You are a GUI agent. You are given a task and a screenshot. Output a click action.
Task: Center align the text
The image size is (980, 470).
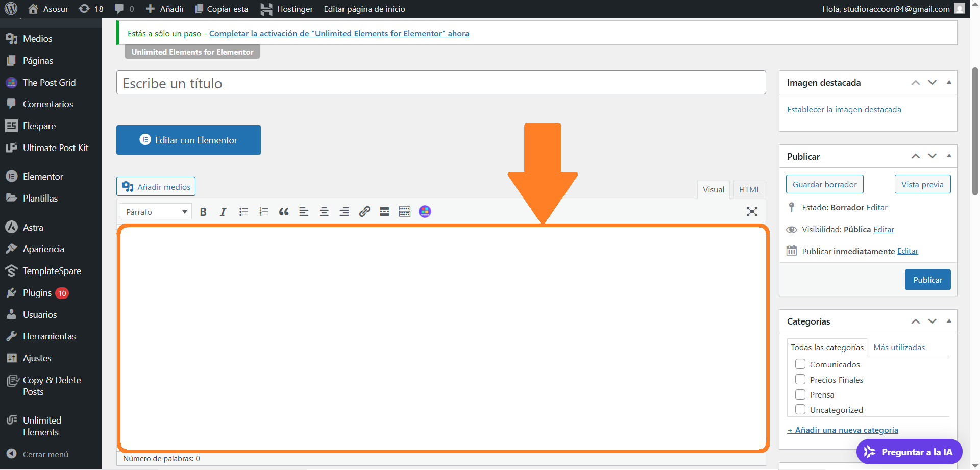tap(324, 212)
